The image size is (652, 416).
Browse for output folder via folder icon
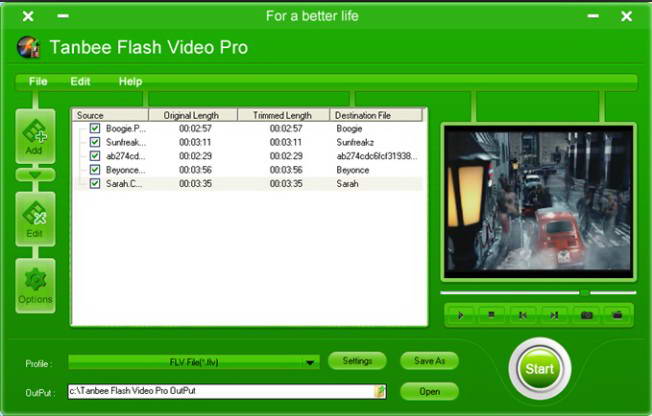379,391
